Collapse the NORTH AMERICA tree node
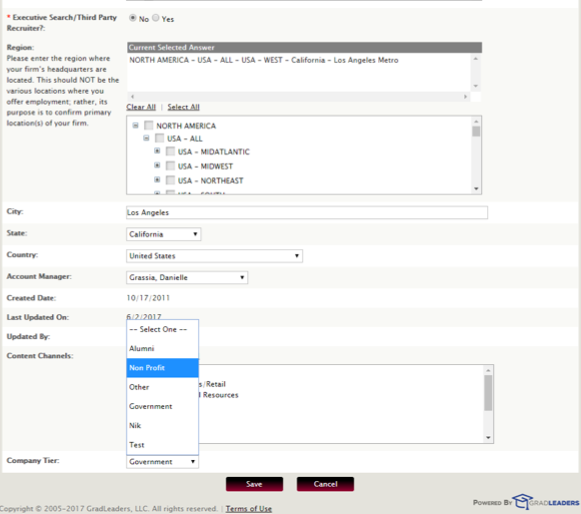 (x=136, y=126)
